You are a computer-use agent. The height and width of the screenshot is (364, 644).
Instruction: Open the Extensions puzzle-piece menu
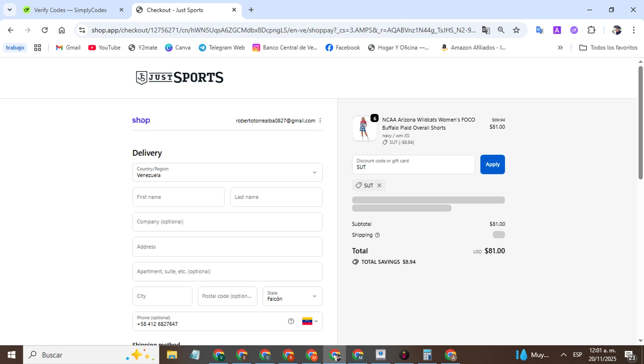click(x=592, y=30)
